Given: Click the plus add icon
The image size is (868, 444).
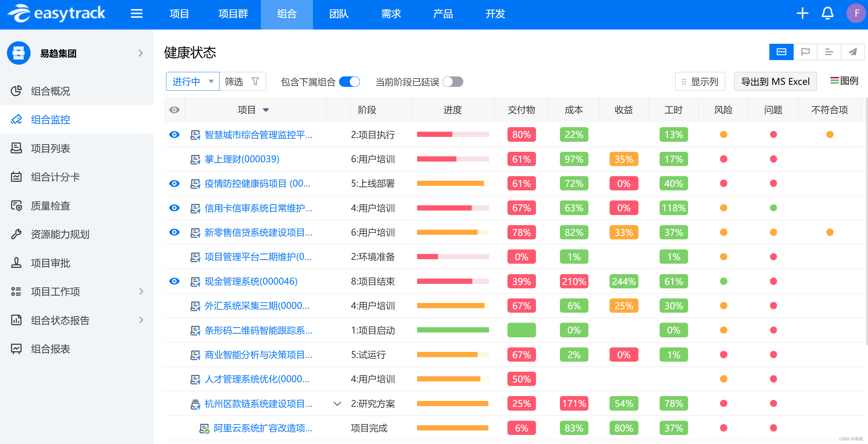Looking at the screenshot, I should pyautogui.click(x=802, y=14).
